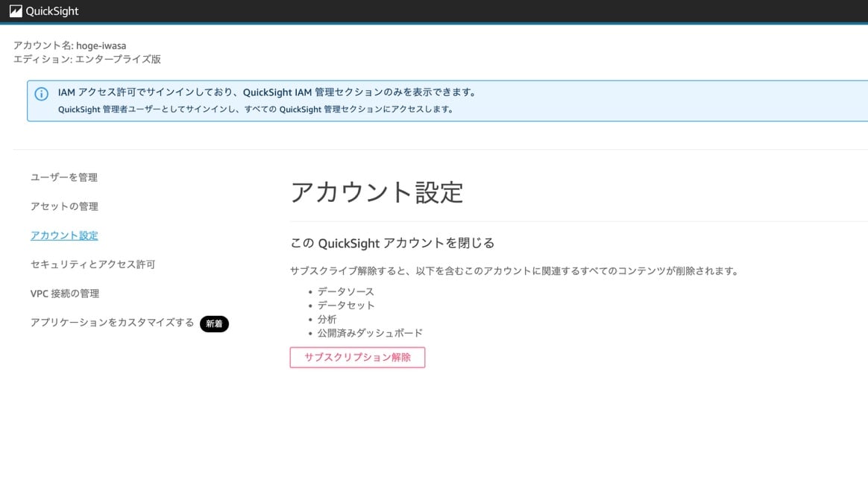
Task: Navigate to VPC 接続の管理
Action: click(x=65, y=294)
